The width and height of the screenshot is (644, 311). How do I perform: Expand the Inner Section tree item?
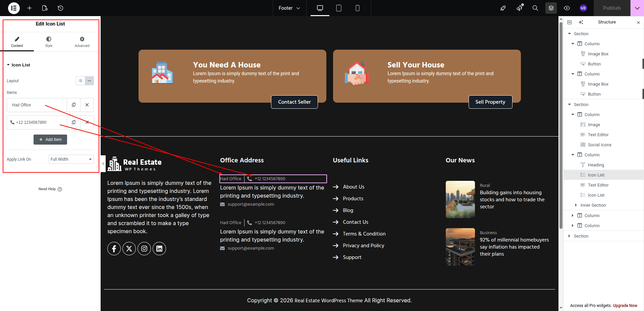[x=576, y=205]
